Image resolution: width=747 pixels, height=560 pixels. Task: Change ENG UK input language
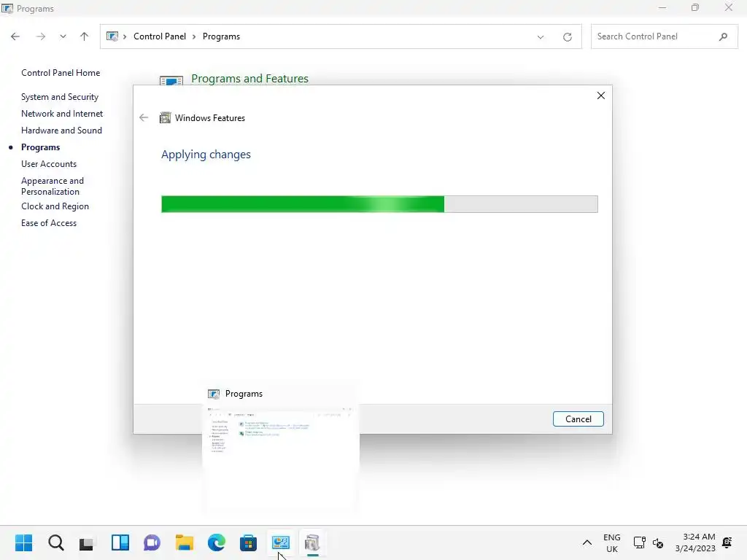[x=612, y=542]
